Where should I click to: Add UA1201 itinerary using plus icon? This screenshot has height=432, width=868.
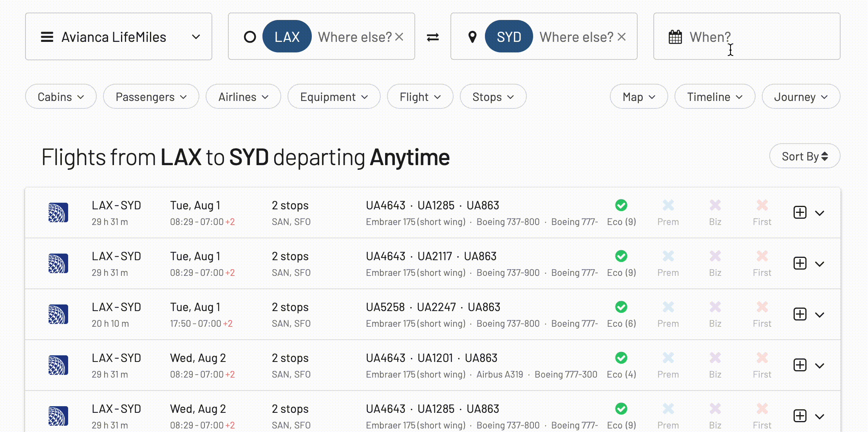tap(799, 365)
